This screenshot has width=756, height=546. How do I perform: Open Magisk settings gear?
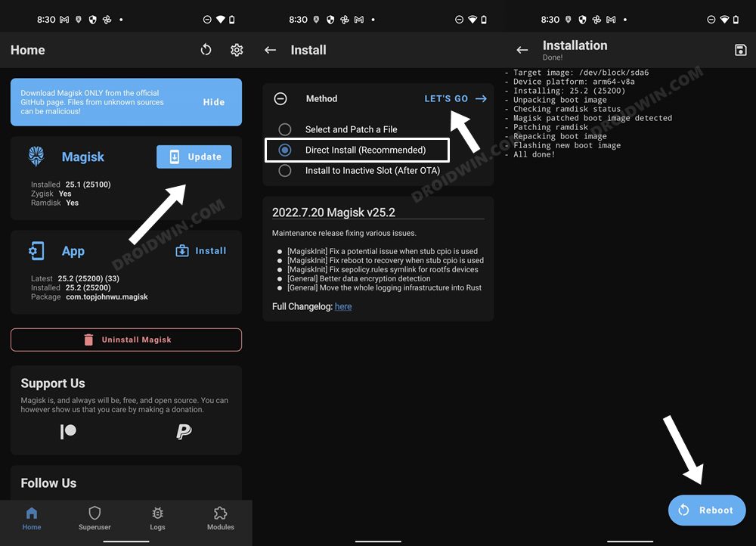pos(236,50)
